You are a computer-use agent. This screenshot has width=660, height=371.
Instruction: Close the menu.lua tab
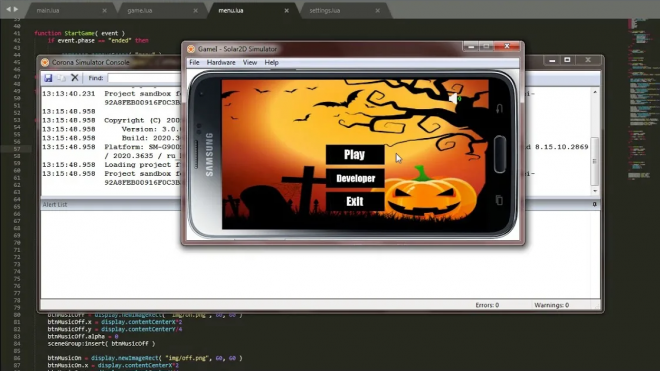(x=287, y=11)
